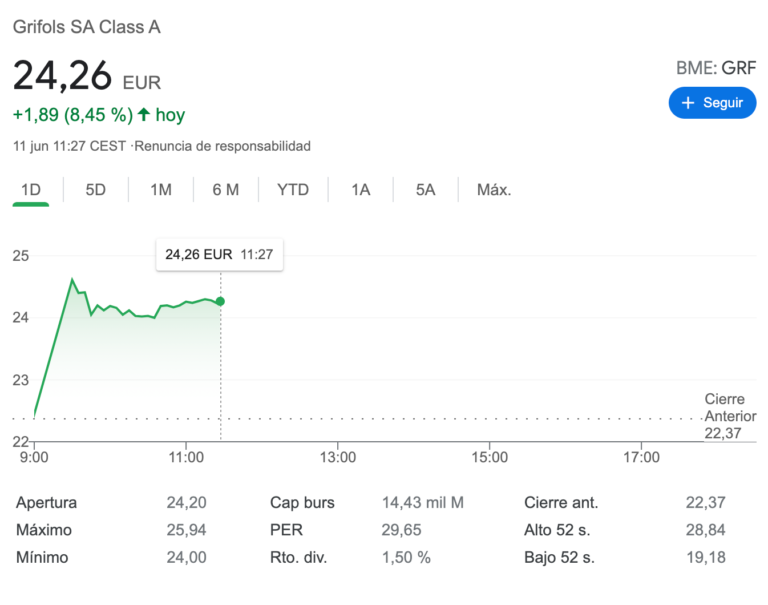Select the 1D time range tab

coord(31,190)
